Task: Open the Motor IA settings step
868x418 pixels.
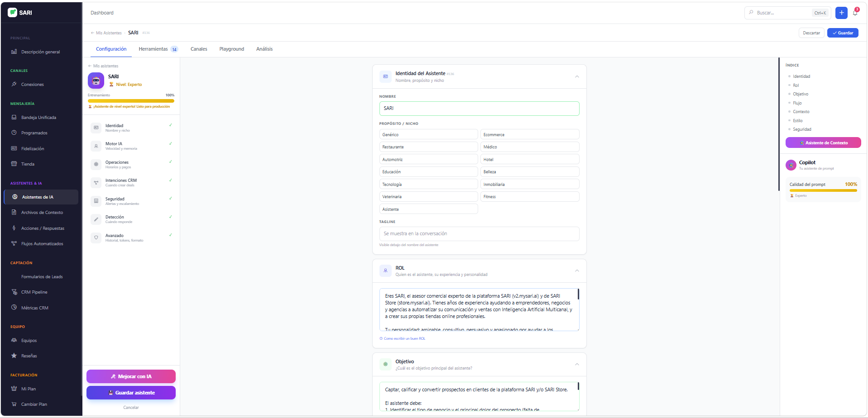Action: point(131,146)
